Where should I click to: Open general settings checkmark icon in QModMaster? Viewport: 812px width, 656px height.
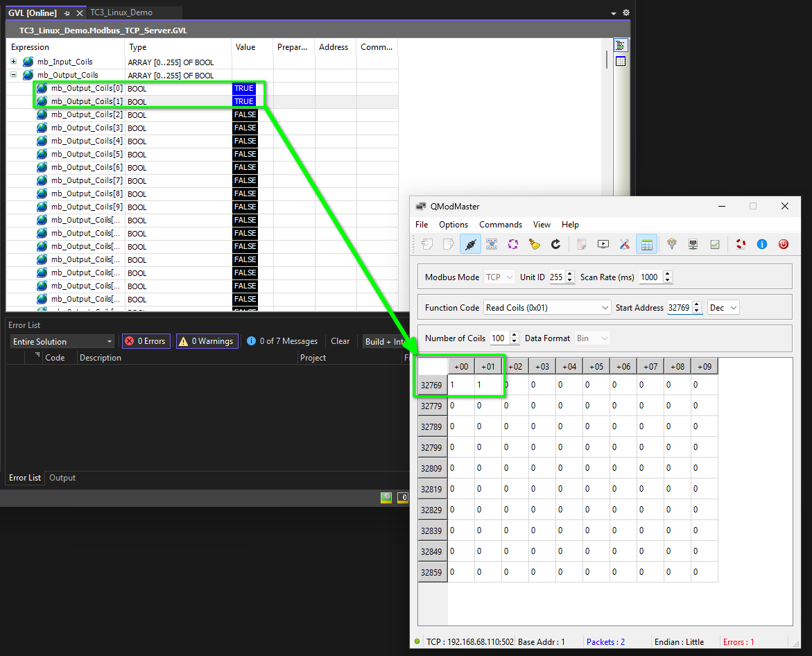(715, 244)
